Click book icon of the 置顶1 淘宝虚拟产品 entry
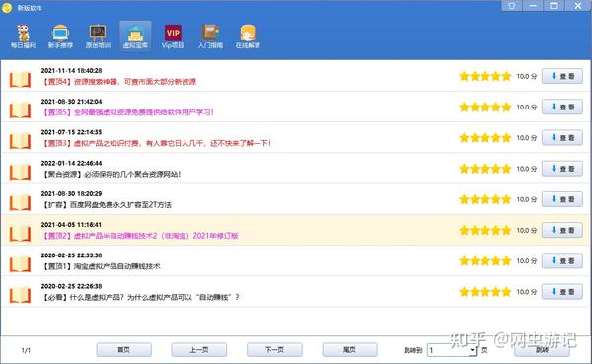This screenshot has height=364, width=592. tap(20, 264)
